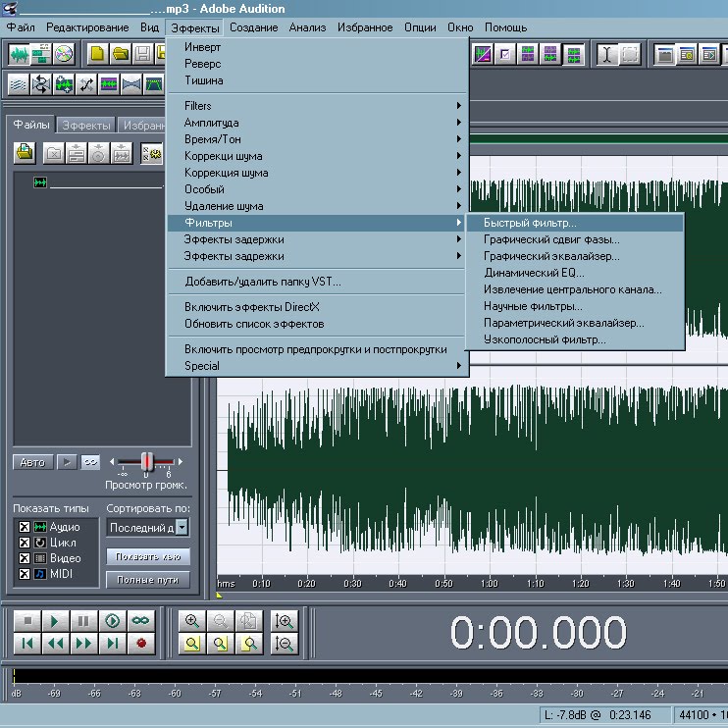Image resolution: width=728 pixels, height=728 pixels.
Task: Expand the Special submenu
Action: tap(317, 366)
